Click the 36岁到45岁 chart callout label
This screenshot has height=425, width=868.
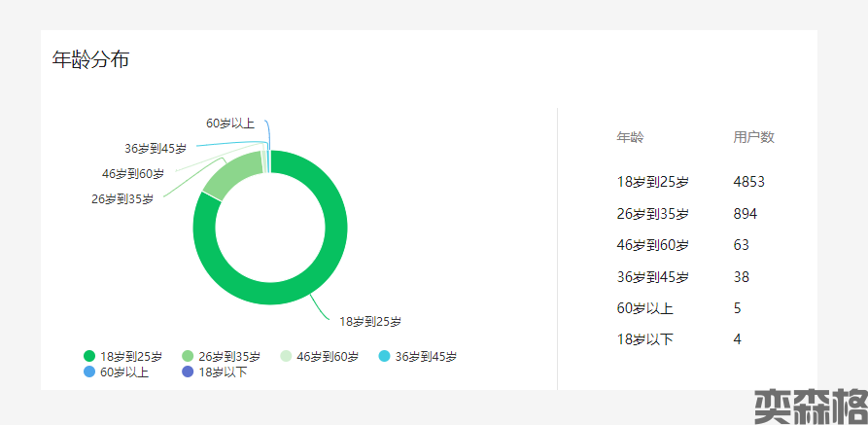click(x=156, y=149)
